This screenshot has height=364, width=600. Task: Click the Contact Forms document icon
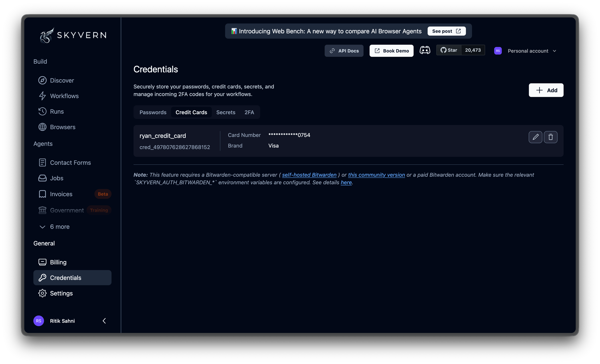(x=42, y=162)
